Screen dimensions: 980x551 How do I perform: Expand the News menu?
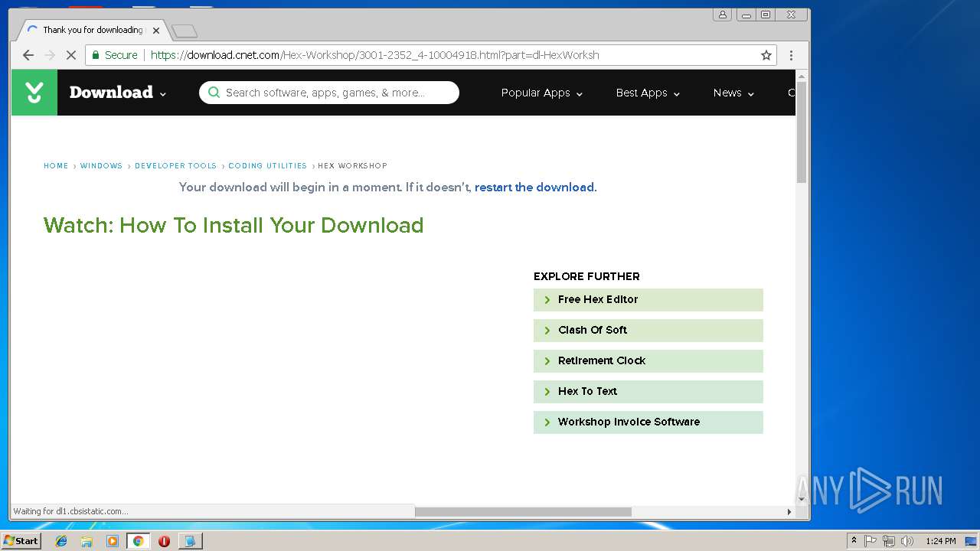pos(733,93)
